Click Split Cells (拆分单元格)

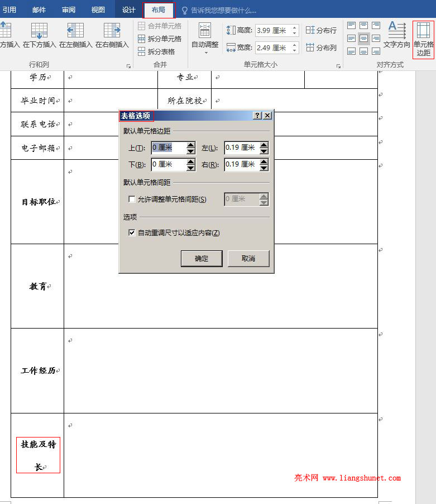tap(160, 39)
